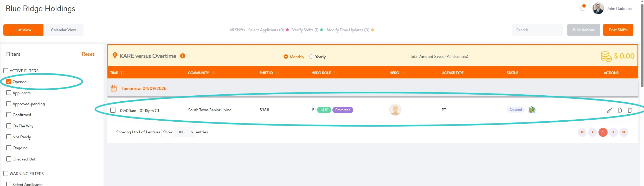The image size is (644, 186).
Task: Toggle WARNING FILTERS checkbox
Action: (6, 173)
